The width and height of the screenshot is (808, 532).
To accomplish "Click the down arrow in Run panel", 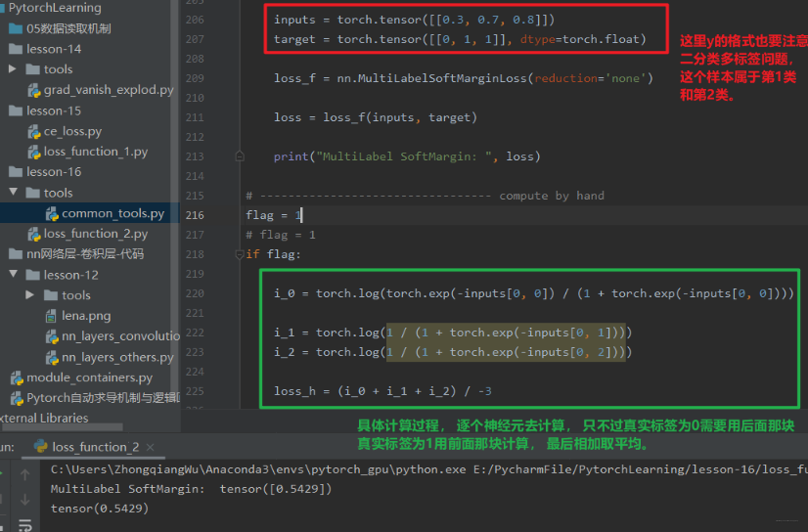I will point(24,499).
